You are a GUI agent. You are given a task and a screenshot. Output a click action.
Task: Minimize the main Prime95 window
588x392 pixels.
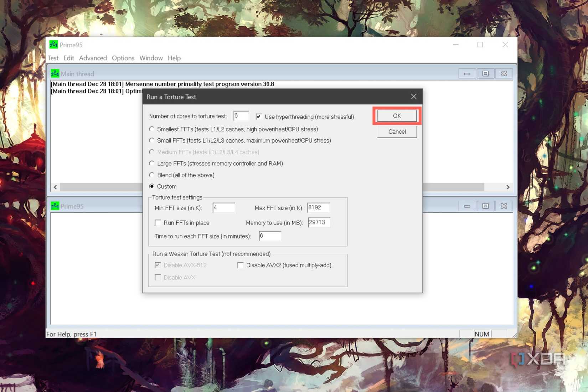[456, 45]
